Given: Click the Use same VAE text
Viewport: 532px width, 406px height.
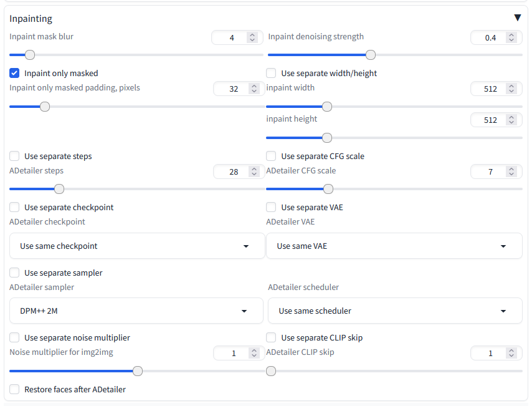Looking at the screenshot, I should (x=302, y=246).
